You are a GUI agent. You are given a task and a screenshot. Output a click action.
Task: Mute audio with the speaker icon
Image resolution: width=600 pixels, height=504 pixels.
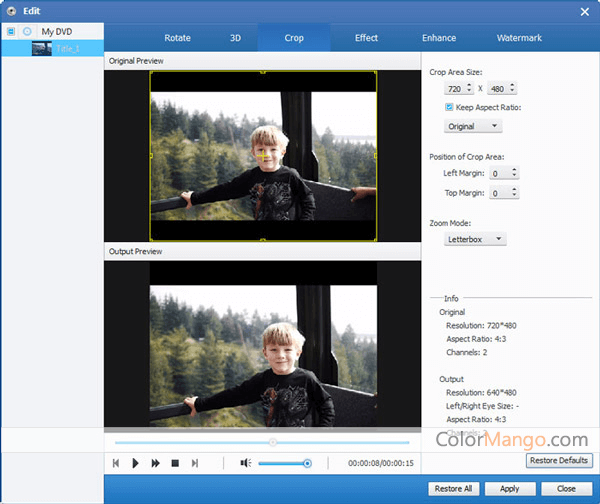(245, 463)
